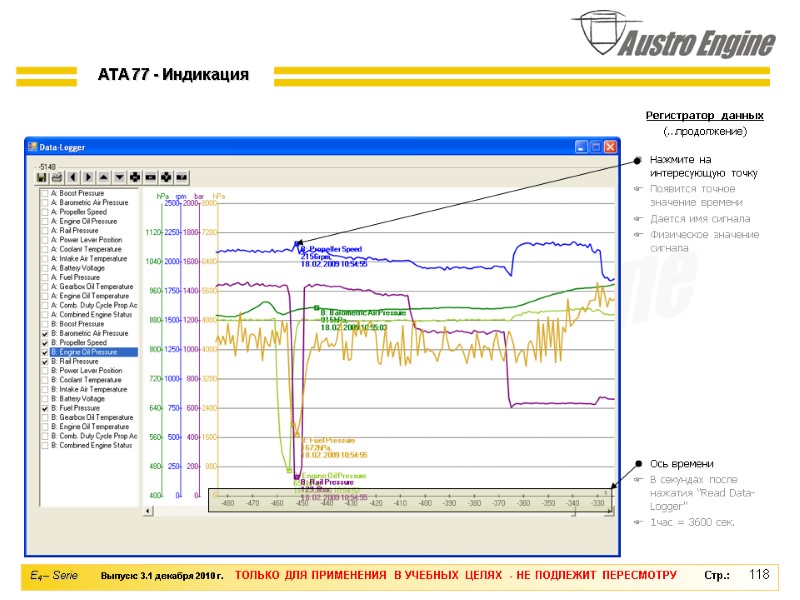Enable A: Coolant Temperature checkbox

point(45,250)
